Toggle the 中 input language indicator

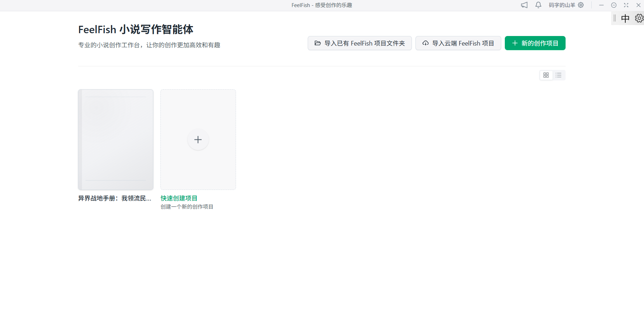[x=625, y=18]
